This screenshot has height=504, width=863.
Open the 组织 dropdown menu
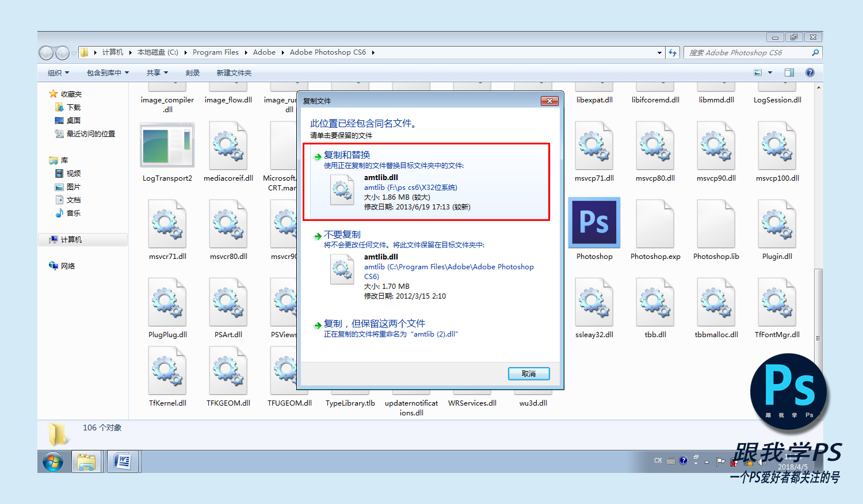tap(58, 73)
